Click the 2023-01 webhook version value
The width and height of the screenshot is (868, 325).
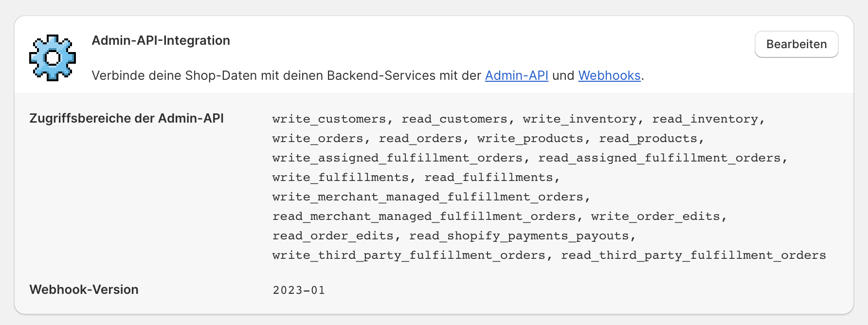point(299,290)
